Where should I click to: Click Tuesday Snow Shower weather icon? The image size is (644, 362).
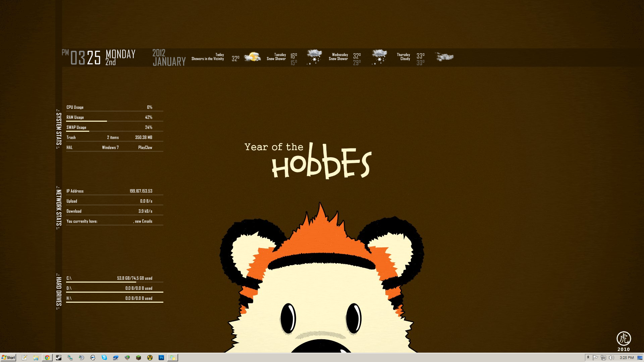[314, 57]
